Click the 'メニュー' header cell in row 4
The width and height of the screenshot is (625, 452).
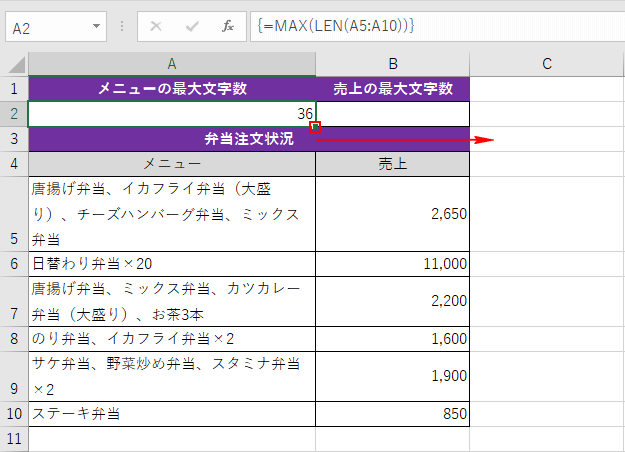point(172,164)
